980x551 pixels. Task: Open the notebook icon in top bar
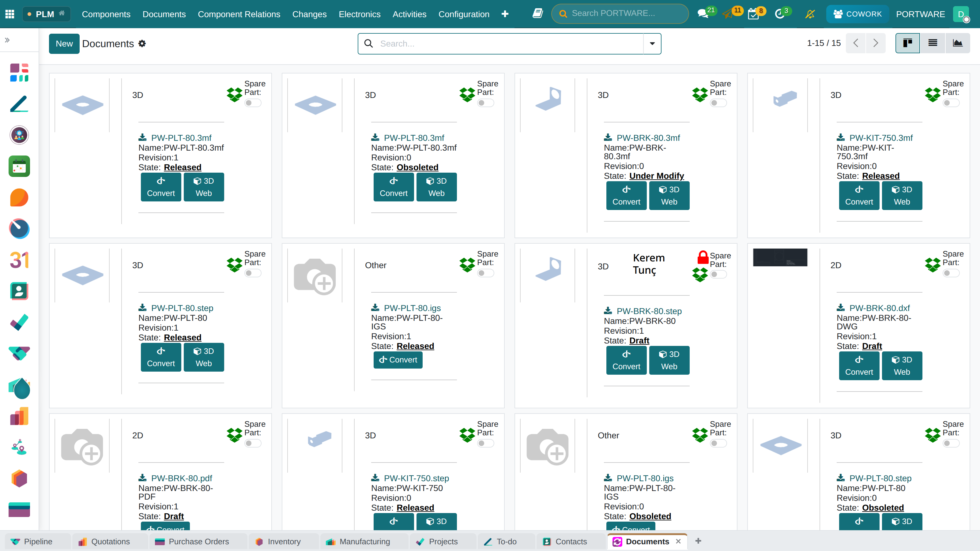pyautogui.click(x=537, y=14)
